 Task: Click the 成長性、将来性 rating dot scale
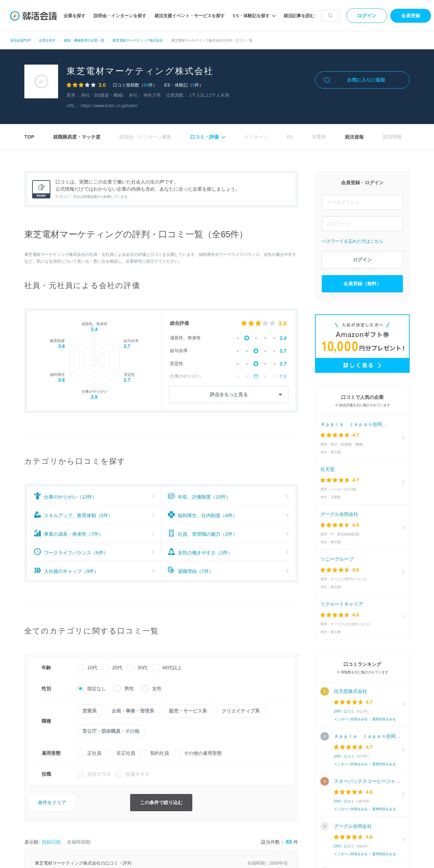pos(256,338)
